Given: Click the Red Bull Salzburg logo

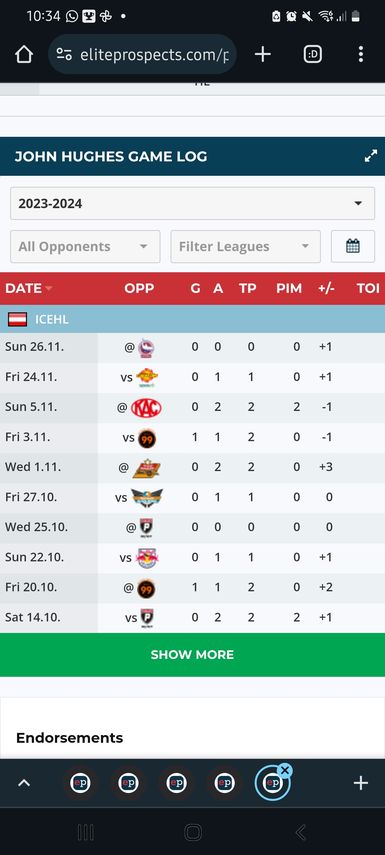Looking at the screenshot, I should pyautogui.click(x=148, y=557).
